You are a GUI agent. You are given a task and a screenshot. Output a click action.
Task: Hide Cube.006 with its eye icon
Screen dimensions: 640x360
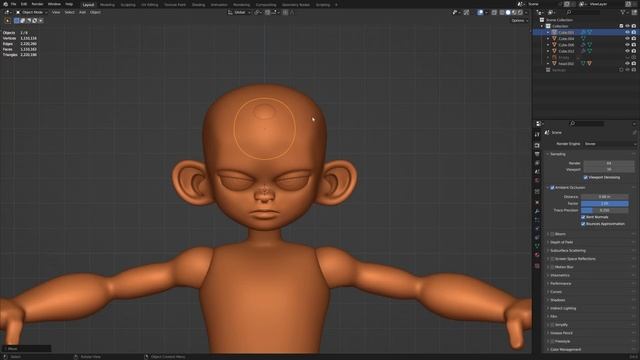(627, 45)
